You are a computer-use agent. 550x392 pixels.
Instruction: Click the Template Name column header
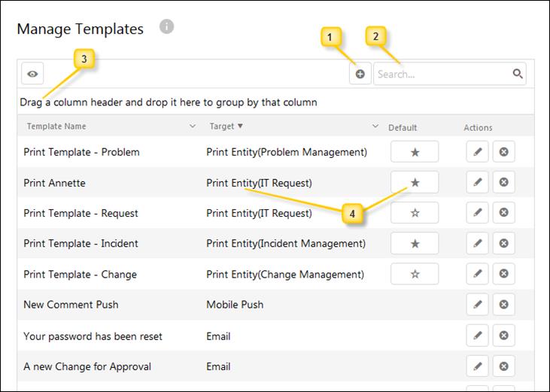pos(56,126)
